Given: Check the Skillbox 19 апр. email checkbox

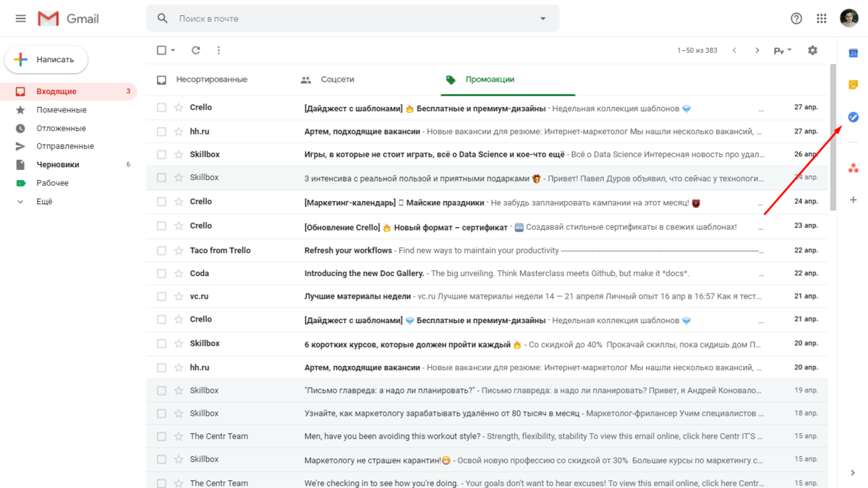Looking at the screenshot, I should click(161, 390).
